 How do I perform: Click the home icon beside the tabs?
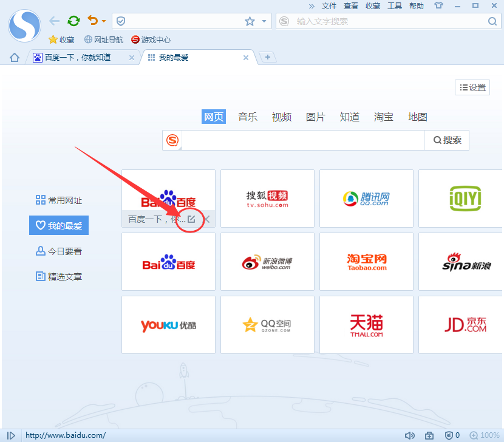point(13,57)
